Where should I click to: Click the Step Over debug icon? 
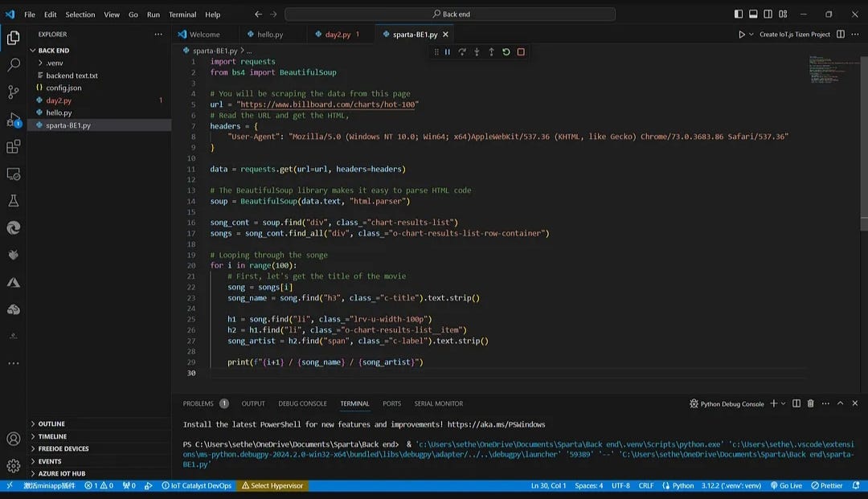(462, 51)
